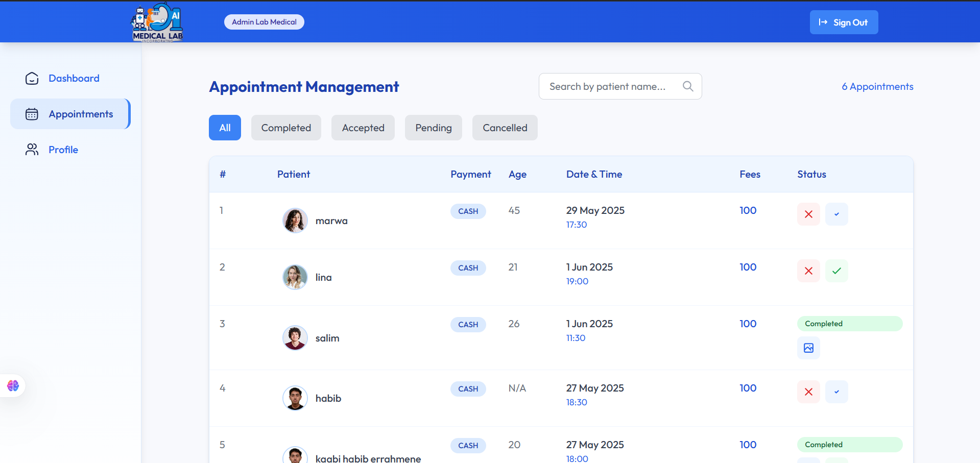Click the Medical Lab logo
Screen dimensions: 980x463
pos(157,22)
